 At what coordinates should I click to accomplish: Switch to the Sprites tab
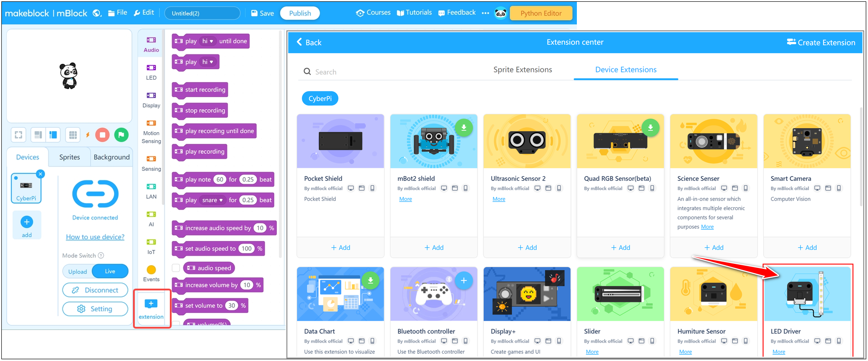(70, 157)
